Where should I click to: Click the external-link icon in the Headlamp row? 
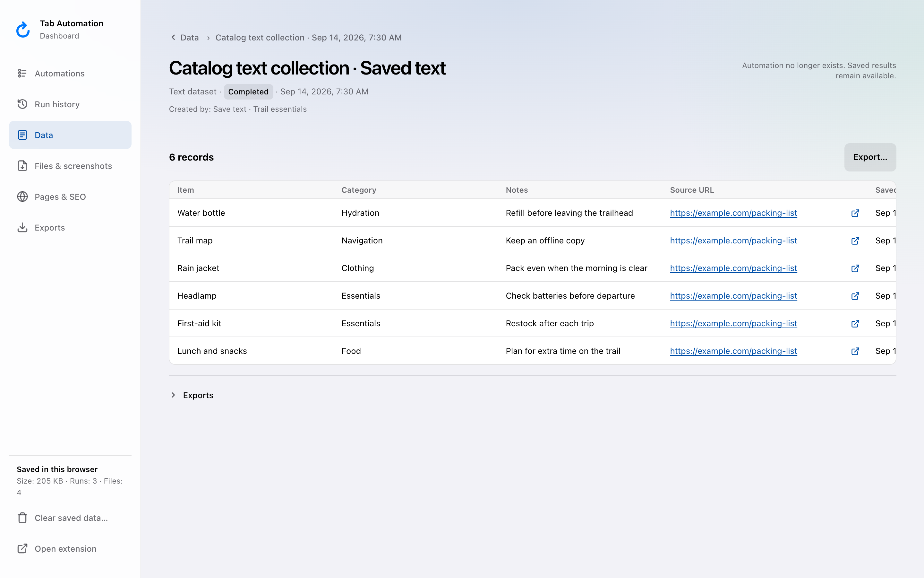pyautogui.click(x=855, y=296)
